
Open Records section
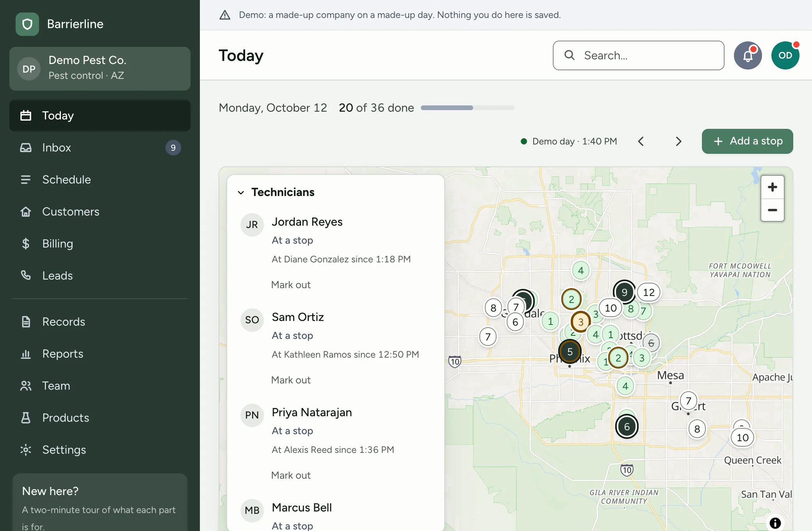point(100,322)
